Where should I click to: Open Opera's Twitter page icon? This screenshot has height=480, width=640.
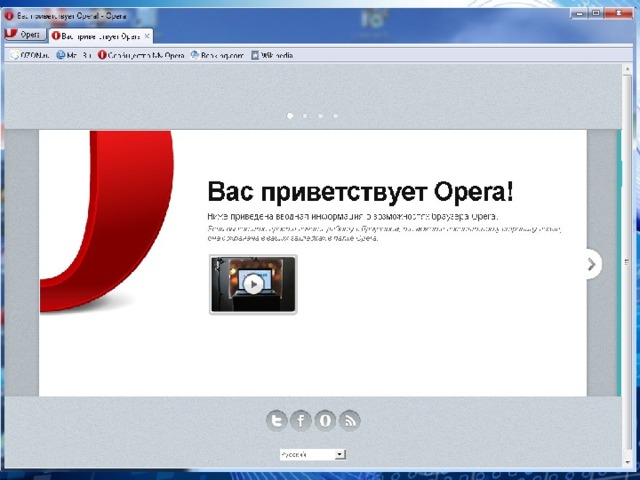tap(276, 420)
